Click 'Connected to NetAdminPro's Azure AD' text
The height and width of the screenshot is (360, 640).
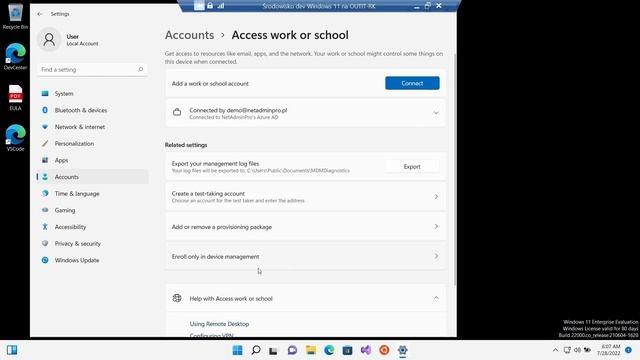coord(233,117)
